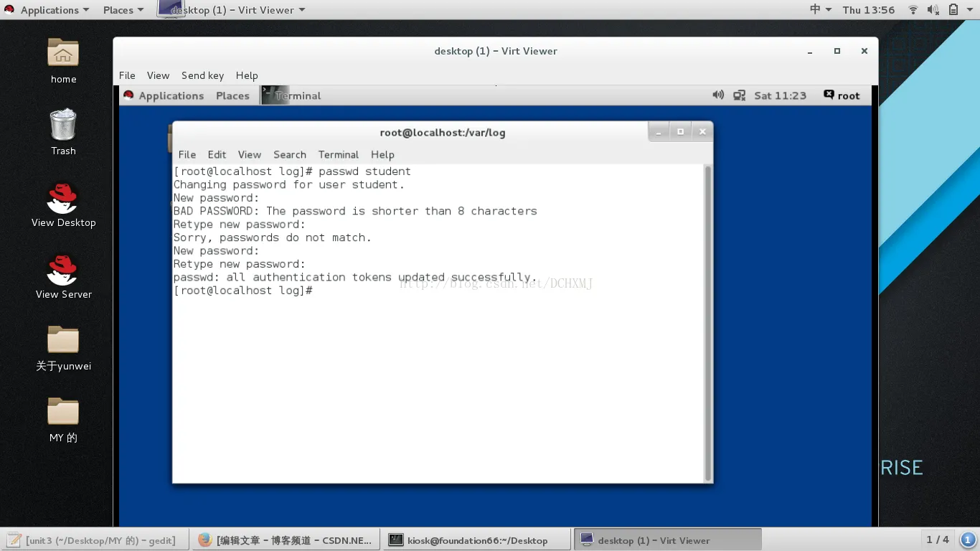Click the 1 / 4 workspace switcher
980x551 pixels.
938,540
